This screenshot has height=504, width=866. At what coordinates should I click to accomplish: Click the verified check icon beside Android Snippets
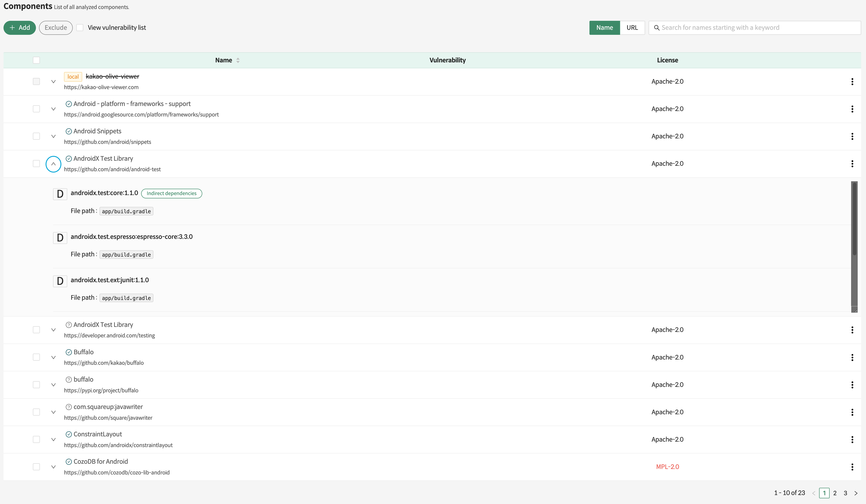[x=69, y=131]
